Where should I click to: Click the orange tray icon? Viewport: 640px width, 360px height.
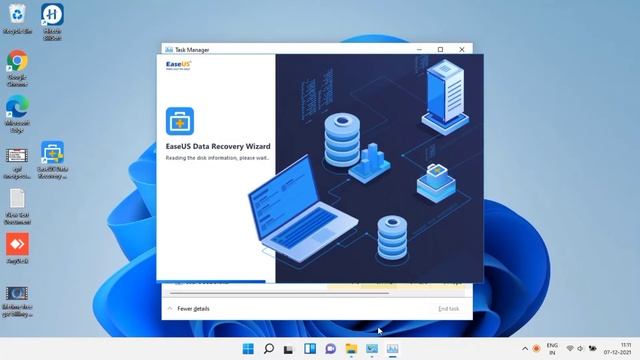click(536, 349)
